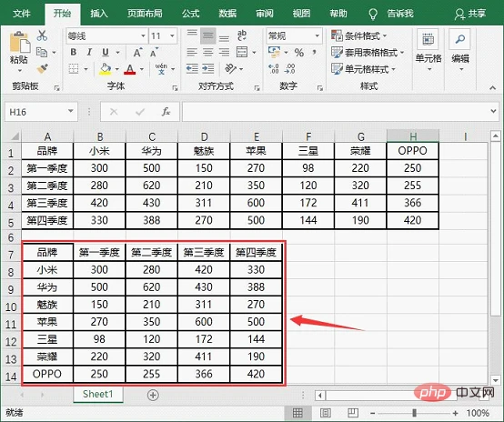The image size is (504, 422).
Task: Switch to the 审阅 Review tab
Action: (x=265, y=14)
